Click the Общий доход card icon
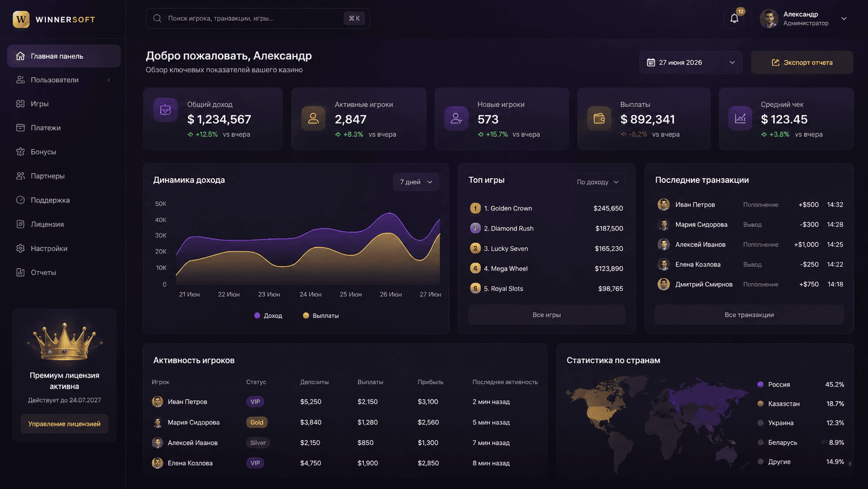The image size is (868, 489). pyautogui.click(x=166, y=110)
